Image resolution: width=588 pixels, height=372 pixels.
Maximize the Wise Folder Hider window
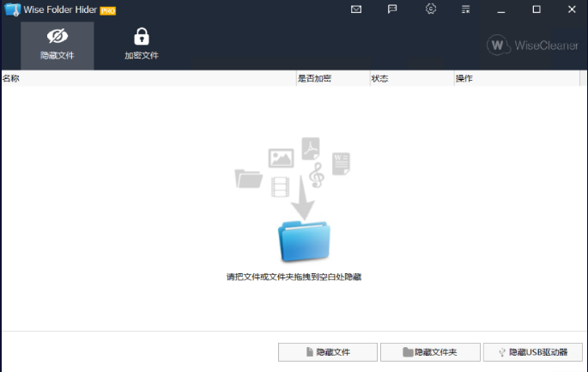536,9
